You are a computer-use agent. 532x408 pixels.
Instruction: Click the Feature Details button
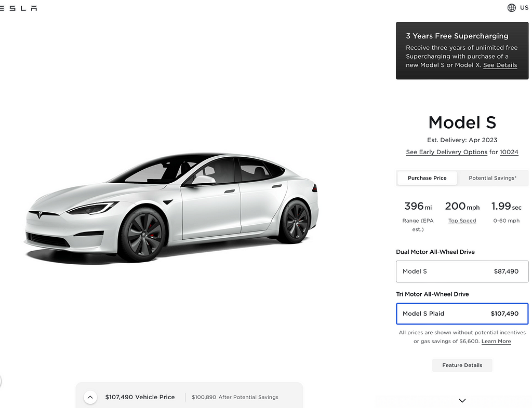(x=462, y=365)
